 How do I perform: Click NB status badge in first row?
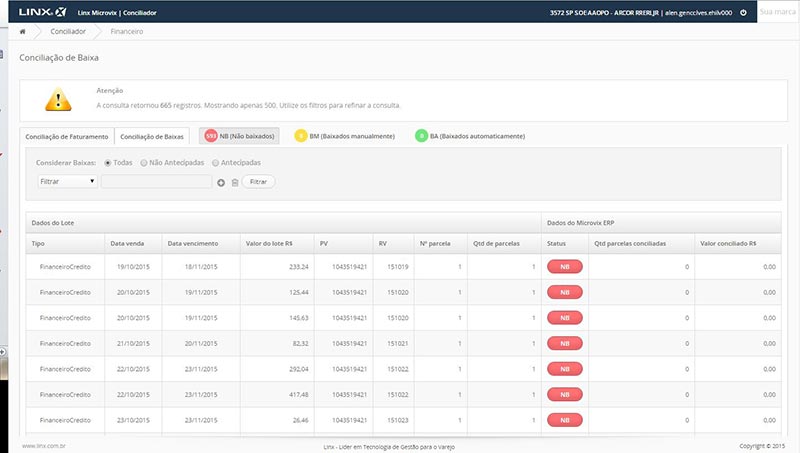click(565, 267)
